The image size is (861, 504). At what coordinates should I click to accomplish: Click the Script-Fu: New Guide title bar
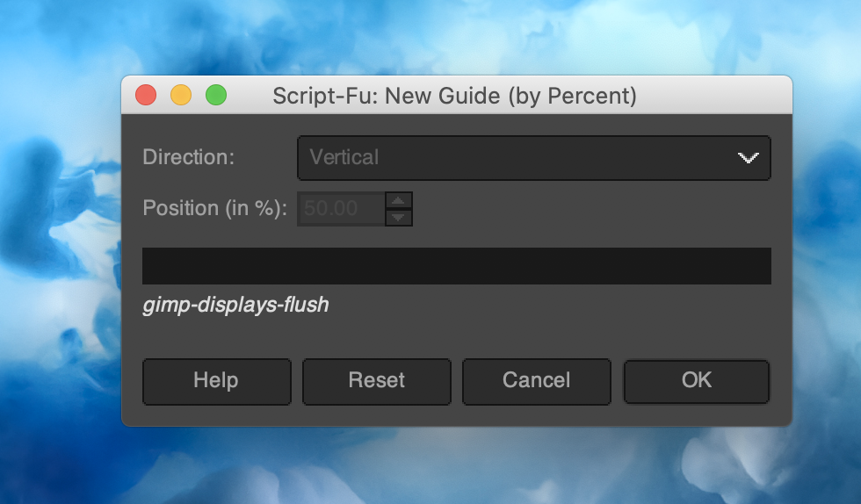tap(454, 95)
